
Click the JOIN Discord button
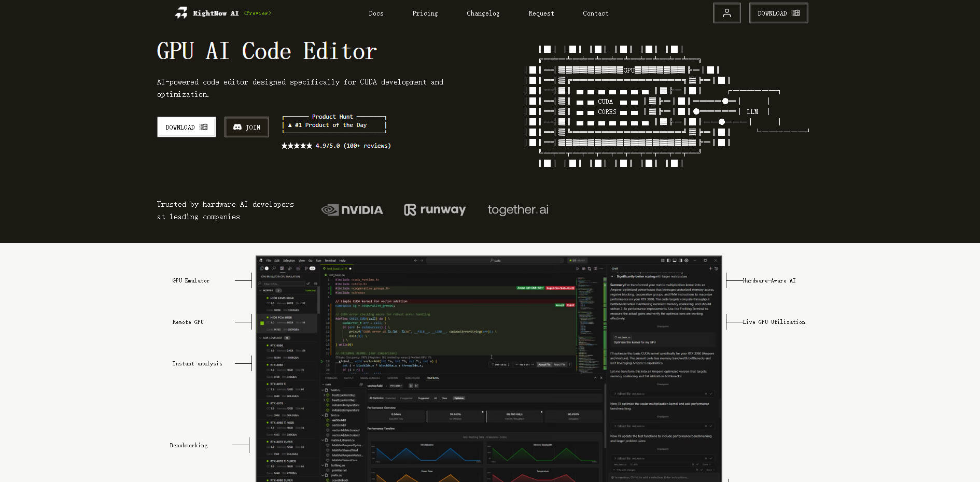pos(246,127)
